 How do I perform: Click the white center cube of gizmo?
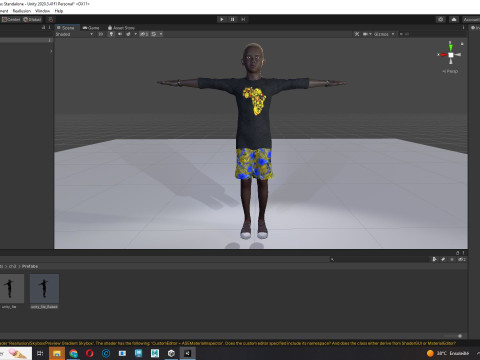pos(451,55)
